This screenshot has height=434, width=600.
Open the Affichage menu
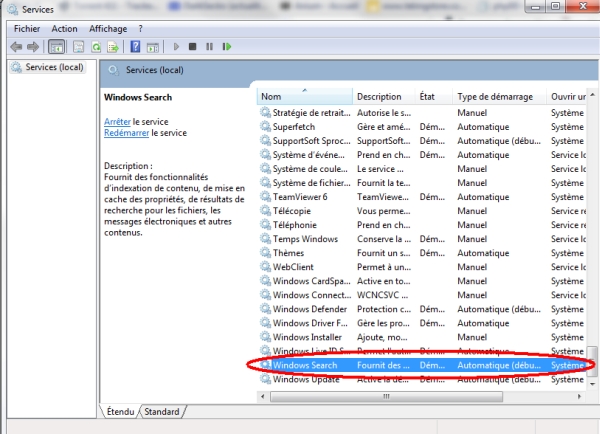click(108, 29)
